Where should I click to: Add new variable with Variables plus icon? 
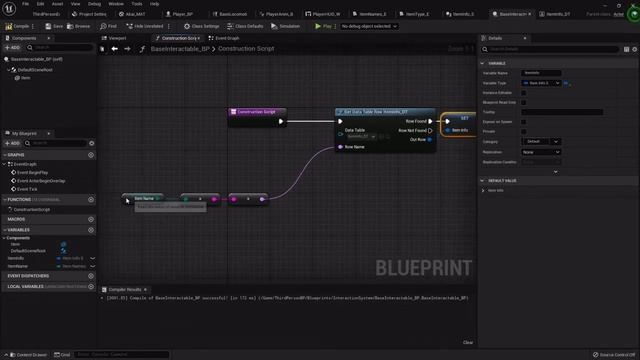91,230
